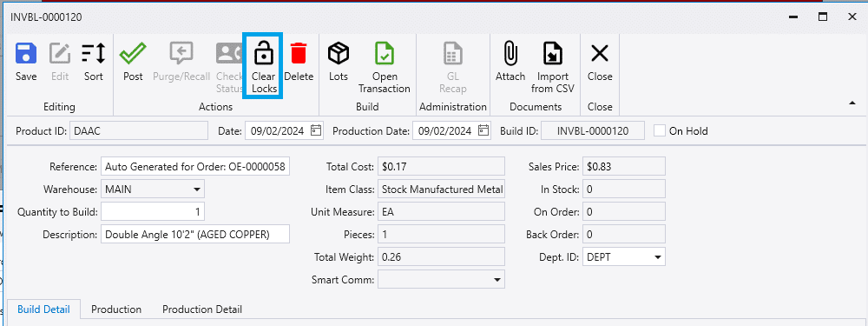The height and width of the screenshot is (326, 868).
Task: Click the red Delete trash icon
Action: pos(299,53)
